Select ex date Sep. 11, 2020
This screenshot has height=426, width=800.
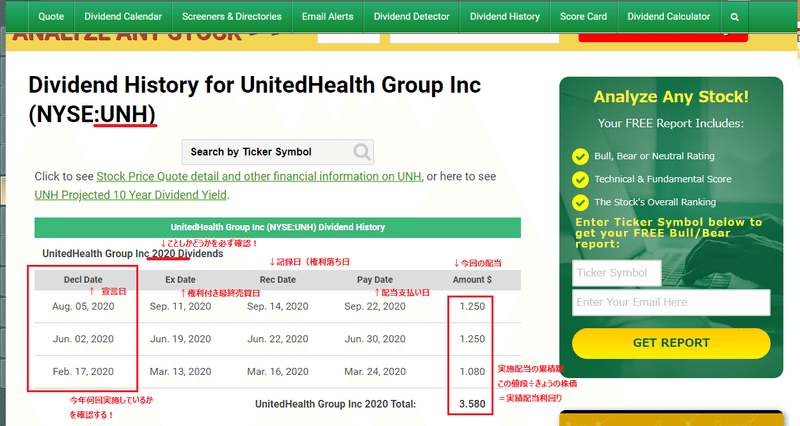[x=180, y=306]
